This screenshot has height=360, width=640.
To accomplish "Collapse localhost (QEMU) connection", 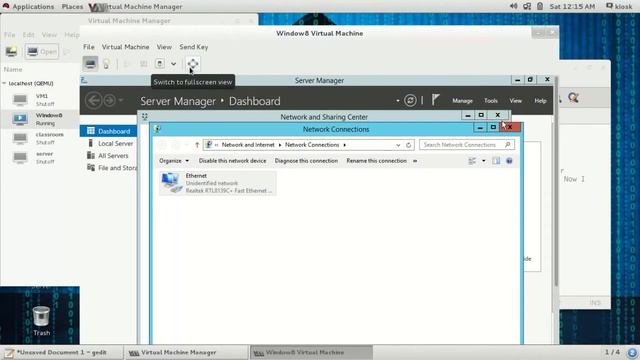I will pos(4,83).
